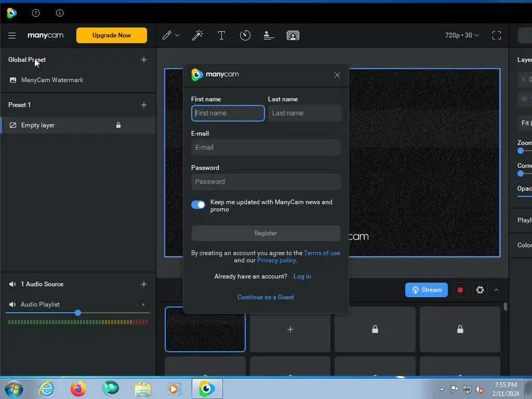Click the locked preset tile beside the plus tile
The width and height of the screenshot is (532, 399).
click(375, 329)
